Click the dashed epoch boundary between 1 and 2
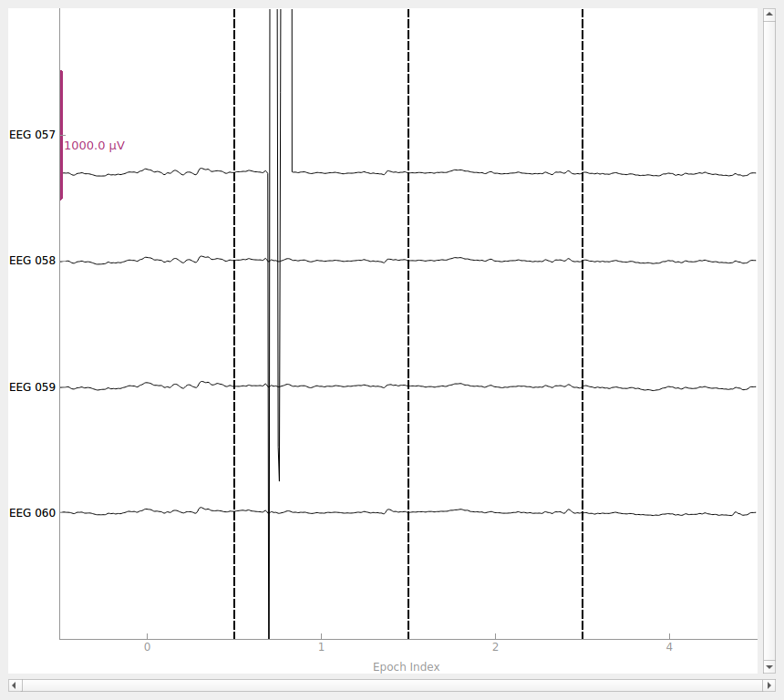Image resolution: width=784 pixels, height=700 pixels. coord(408,324)
